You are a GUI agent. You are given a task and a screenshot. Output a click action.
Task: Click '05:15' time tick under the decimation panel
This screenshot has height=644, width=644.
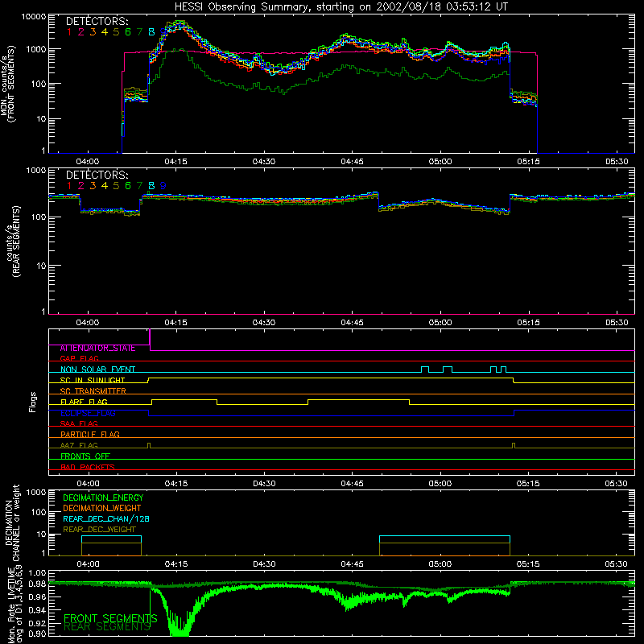point(528,564)
